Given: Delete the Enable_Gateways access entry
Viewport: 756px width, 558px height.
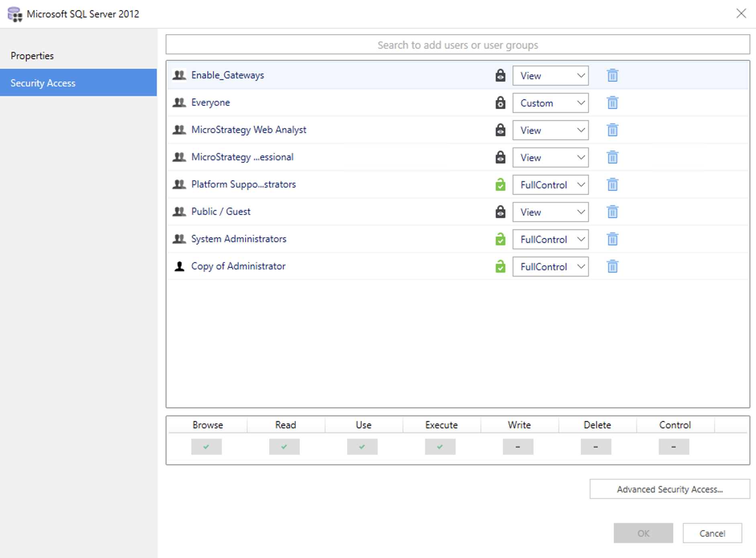Looking at the screenshot, I should (612, 75).
